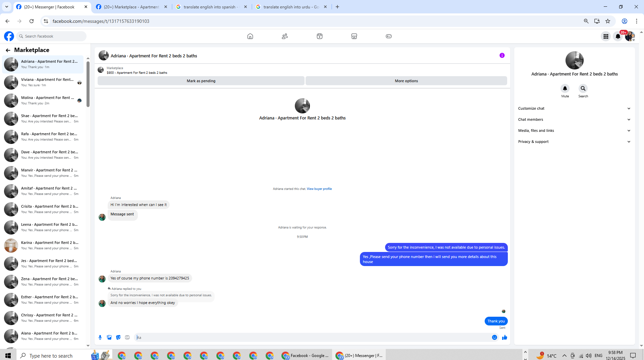This screenshot has height=360, width=644.
Task: Open account profile picture menu
Action: point(630,36)
